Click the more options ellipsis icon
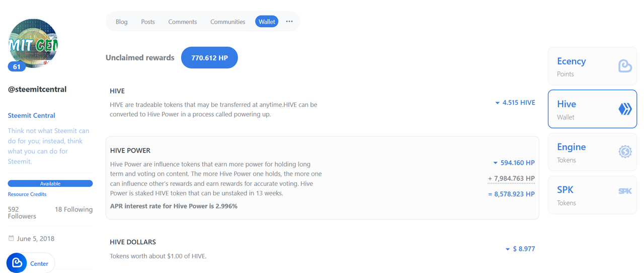This screenshot has width=644, height=273. tap(289, 22)
